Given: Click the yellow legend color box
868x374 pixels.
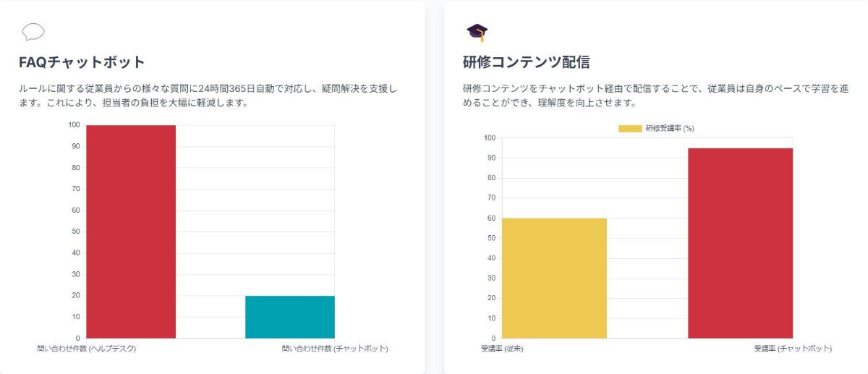Looking at the screenshot, I should point(630,128).
